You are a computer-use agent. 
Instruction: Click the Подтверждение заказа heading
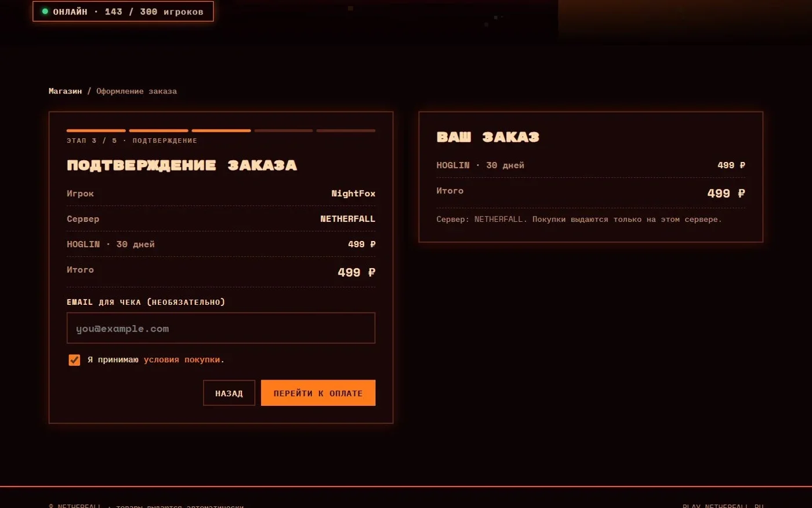pos(182,165)
